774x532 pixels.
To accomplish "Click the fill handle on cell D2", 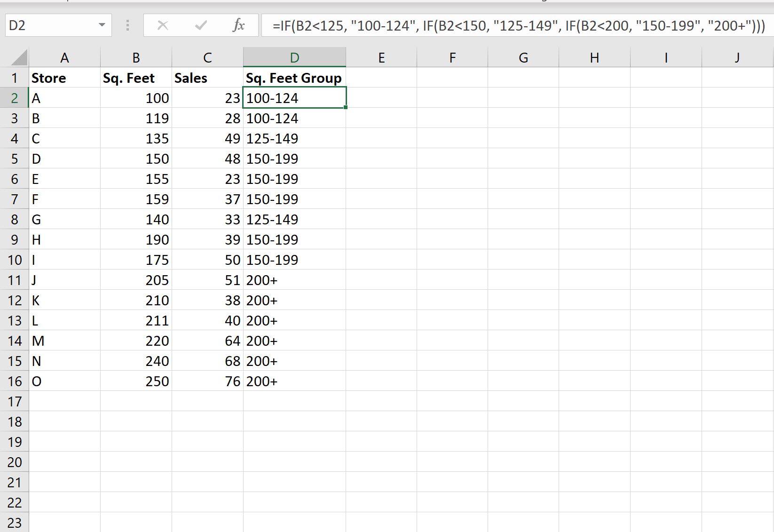I will tap(346, 107).
